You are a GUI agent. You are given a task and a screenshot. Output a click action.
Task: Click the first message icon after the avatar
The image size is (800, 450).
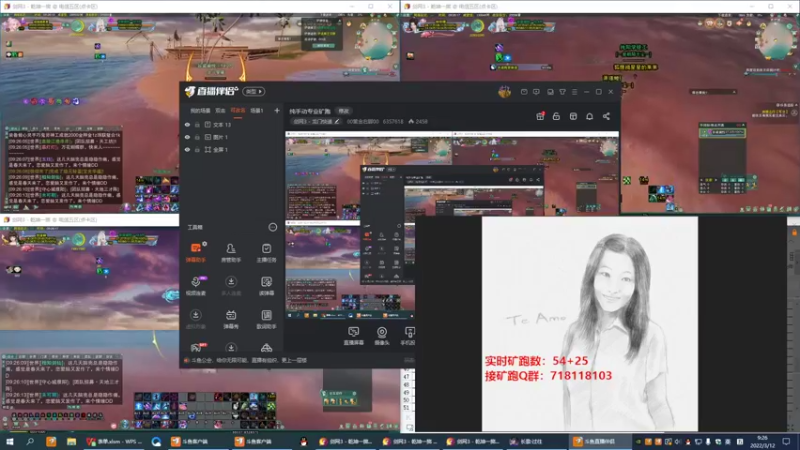click(524, 92)
